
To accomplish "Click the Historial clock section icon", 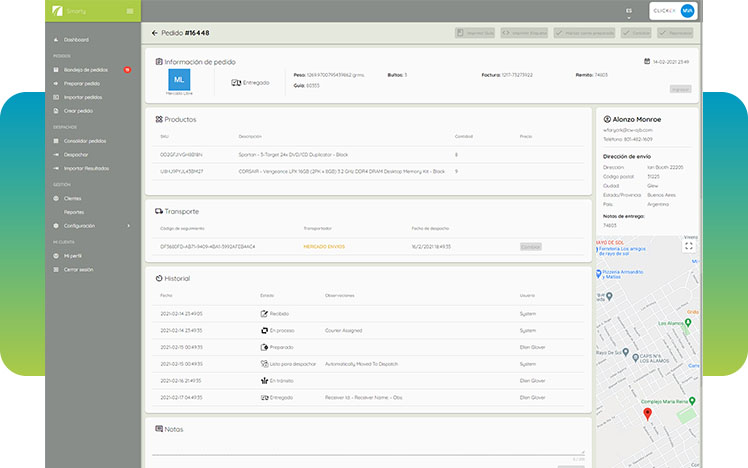I will point(159,278).
